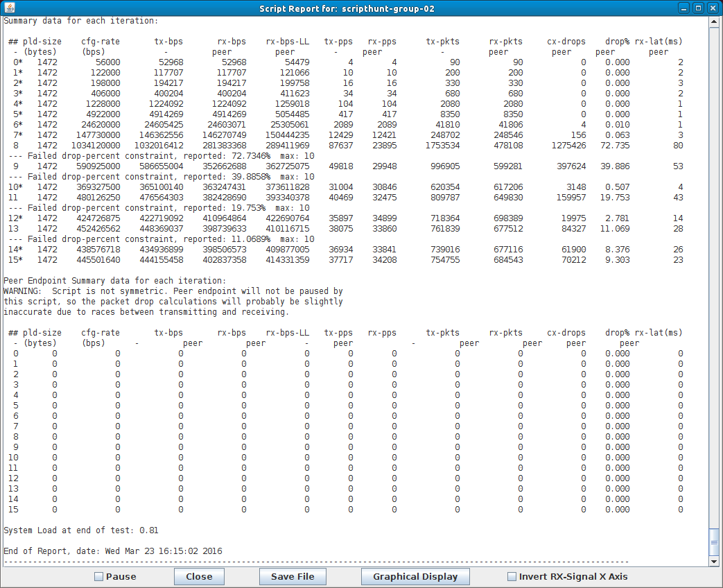Click the failed constraint line reporting 72.7346%

click(159, 156)
